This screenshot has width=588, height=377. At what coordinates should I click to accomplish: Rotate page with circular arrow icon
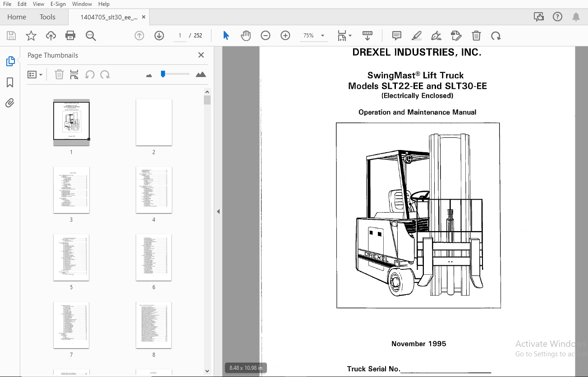coord(496,36)
